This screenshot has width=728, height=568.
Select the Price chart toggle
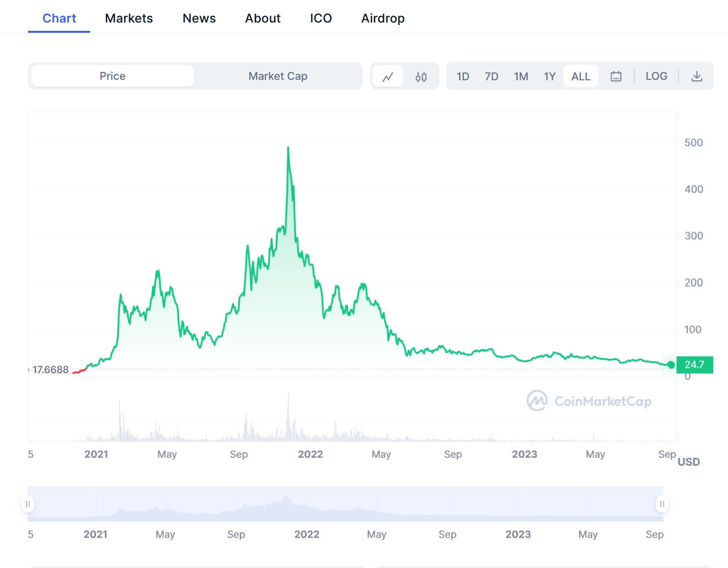112,76
